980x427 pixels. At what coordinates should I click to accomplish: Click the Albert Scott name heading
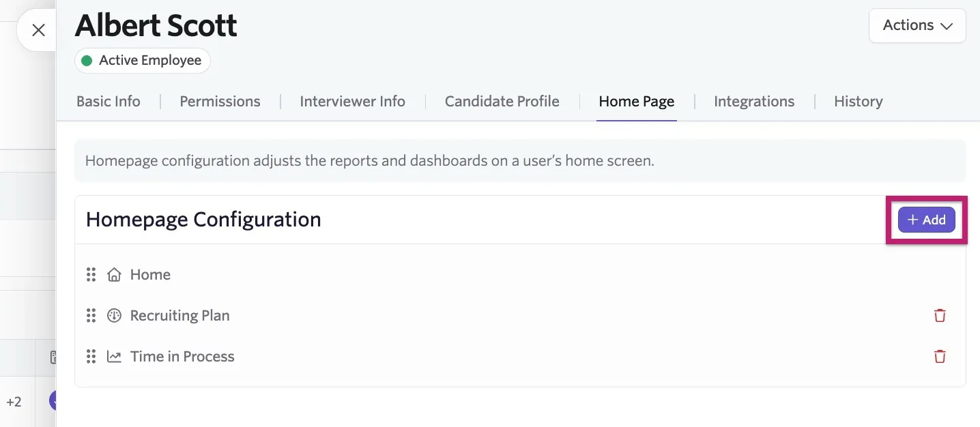(156, 26)
